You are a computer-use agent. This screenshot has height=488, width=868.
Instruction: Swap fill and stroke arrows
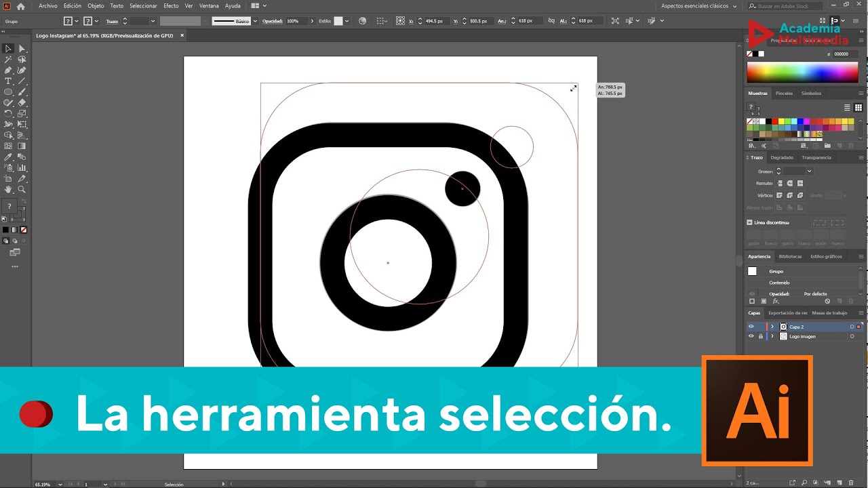pyautogui.click(x=24, y=201)
